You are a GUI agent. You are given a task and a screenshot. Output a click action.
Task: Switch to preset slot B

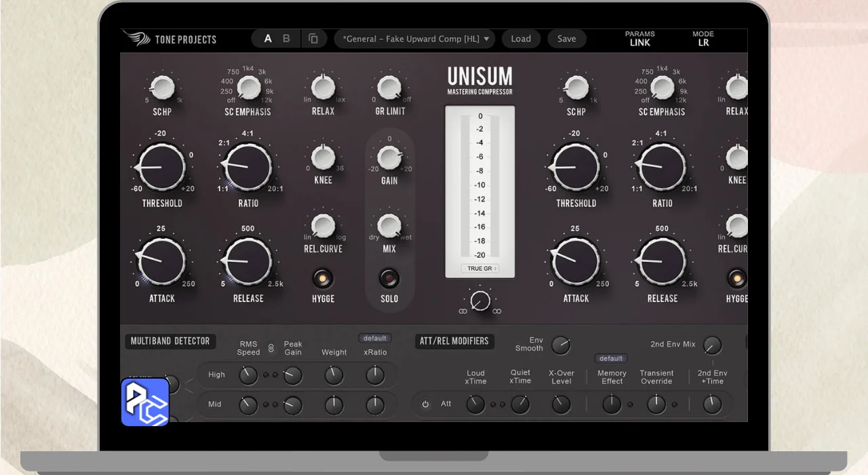pos(286,39)
